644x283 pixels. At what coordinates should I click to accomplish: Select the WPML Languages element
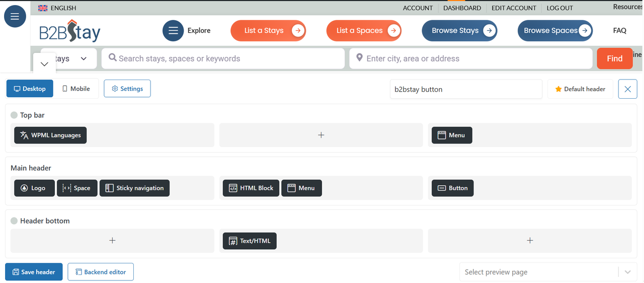coord(50,135)
